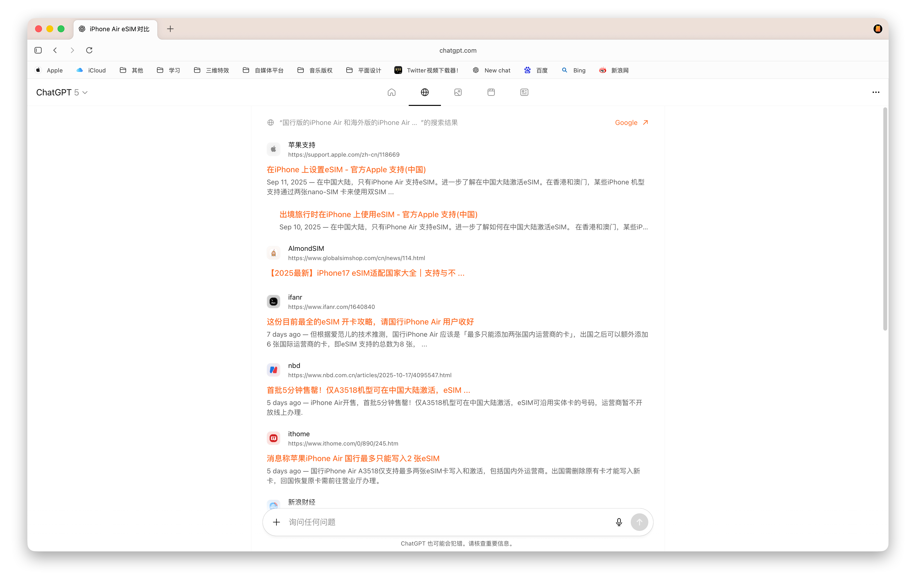Screen dimensions: 916x588
Task: Open the shopping tab icon
Action: point(491,92)
